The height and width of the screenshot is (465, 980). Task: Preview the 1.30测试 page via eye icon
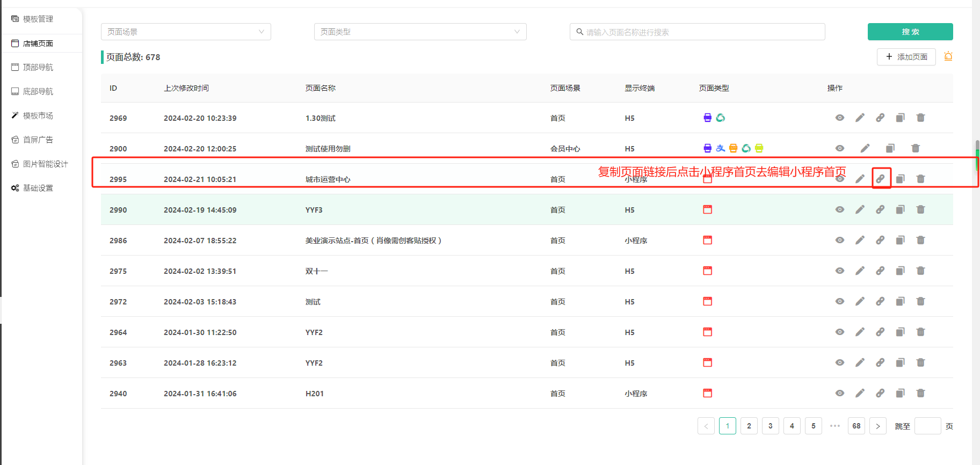coord(840,118)
